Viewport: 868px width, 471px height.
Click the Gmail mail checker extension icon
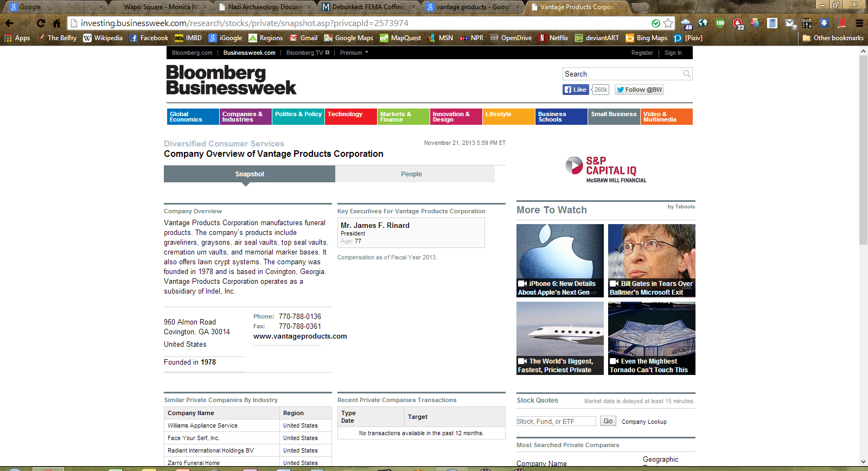pos(790,23)
